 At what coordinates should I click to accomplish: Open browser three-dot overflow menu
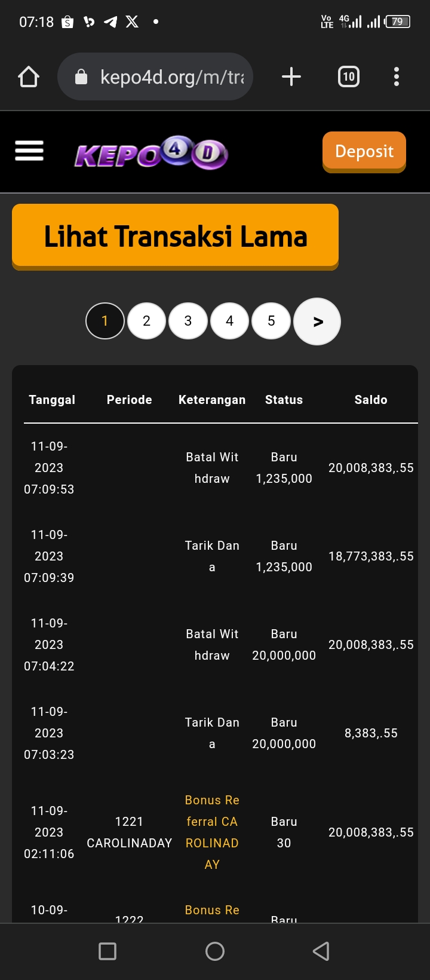click(x=397, y=77)
